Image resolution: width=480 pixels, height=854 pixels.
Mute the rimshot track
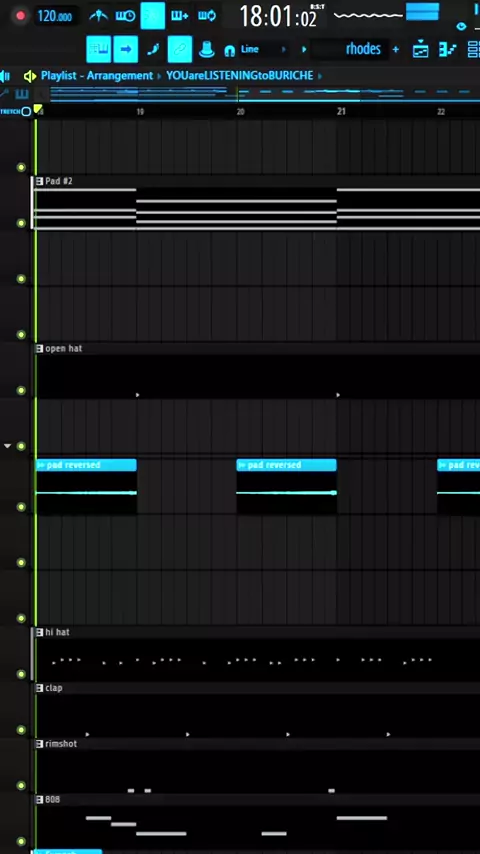[x=21, y=785]
